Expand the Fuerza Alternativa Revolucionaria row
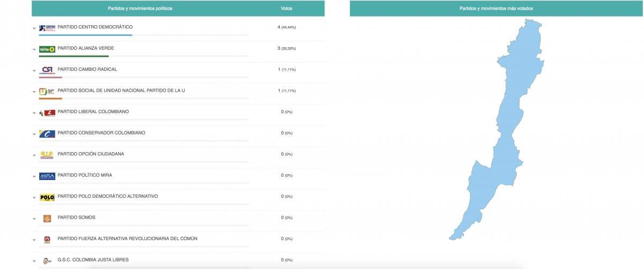The height and width of the screenshot is (269, 644). [x=34, y=240]
